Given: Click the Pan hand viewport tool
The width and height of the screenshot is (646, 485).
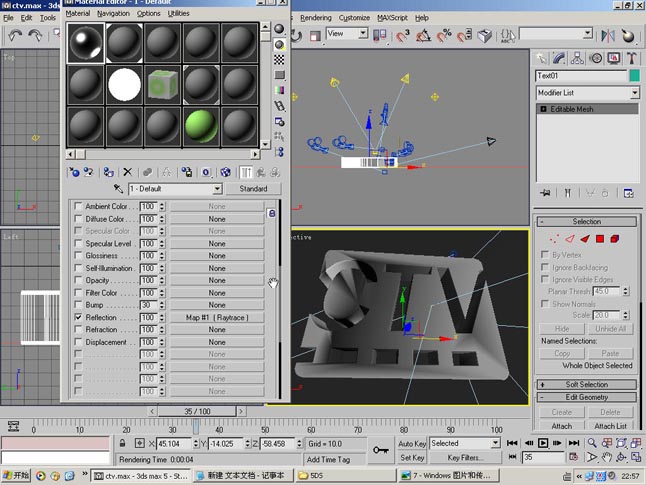Looking at the screenshot, I should 606,457.
